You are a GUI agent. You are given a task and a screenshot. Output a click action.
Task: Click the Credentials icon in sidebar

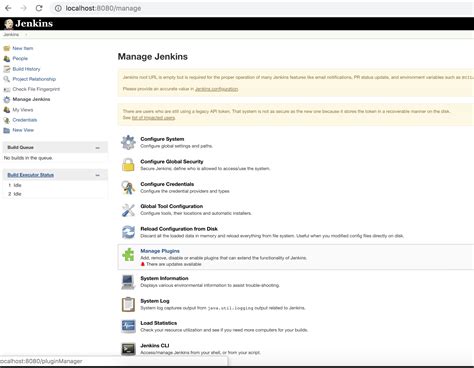coord(7,120)
